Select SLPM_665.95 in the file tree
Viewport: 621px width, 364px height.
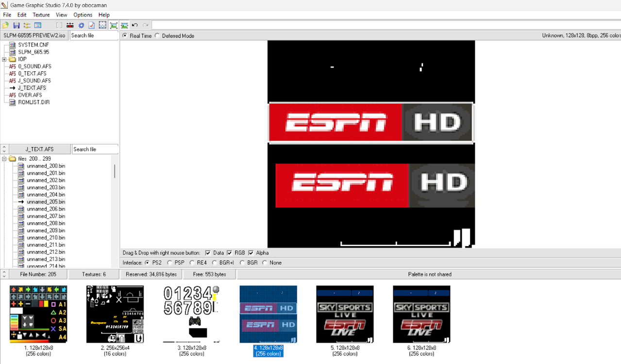point(34,52)
